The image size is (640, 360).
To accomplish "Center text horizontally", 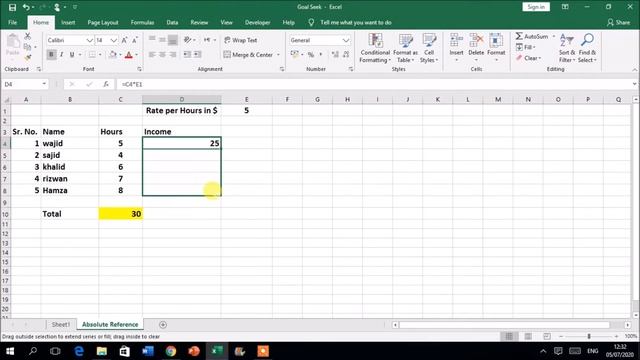I will (x=162, y=54).
